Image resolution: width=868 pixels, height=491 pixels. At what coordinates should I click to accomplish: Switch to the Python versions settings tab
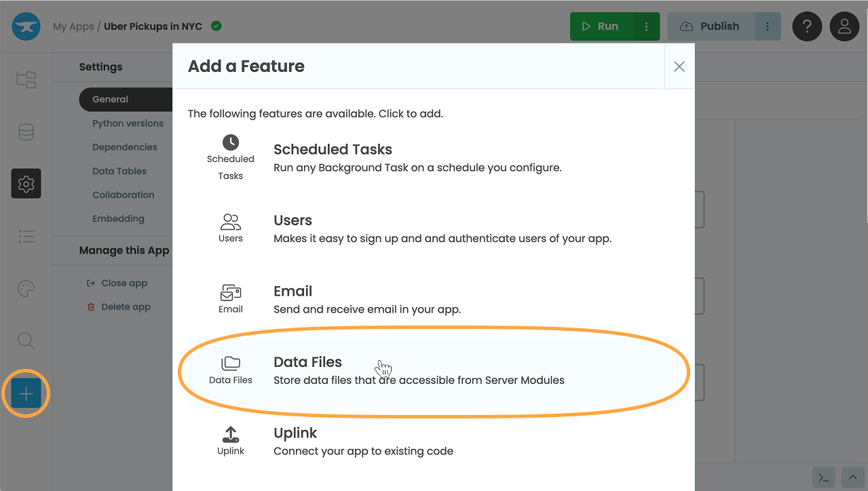128,123
